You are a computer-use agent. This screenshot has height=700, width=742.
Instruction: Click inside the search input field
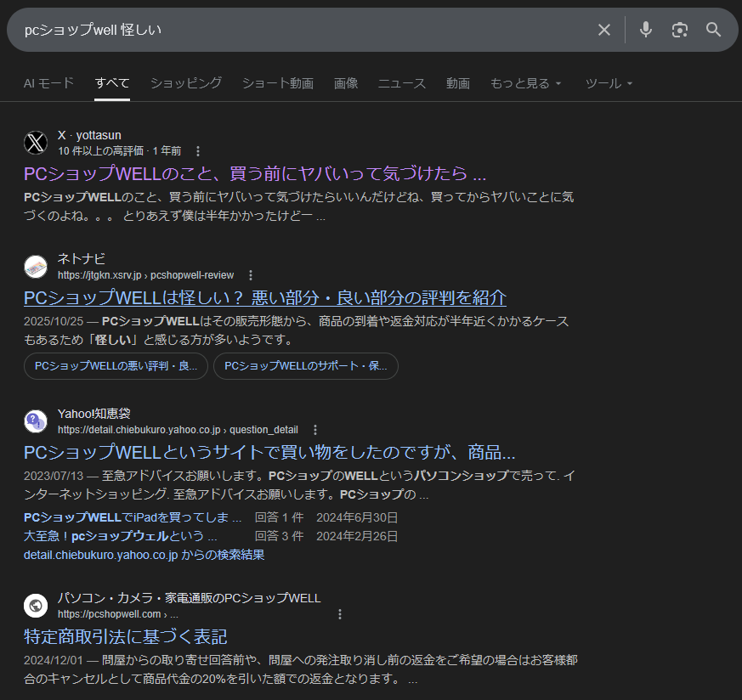(x=255, y=29)
